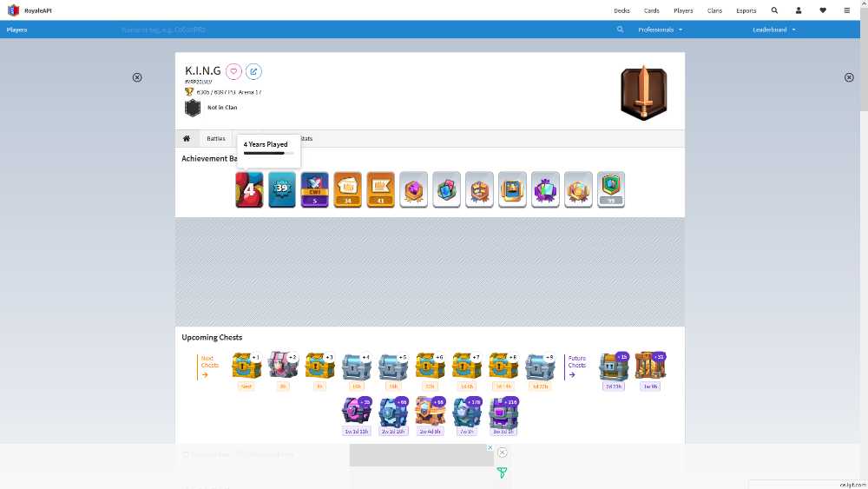The height and width of the screenshot is (489, 868).
Task: Click the blue icy chest marked +178
Action: point(467,412)
